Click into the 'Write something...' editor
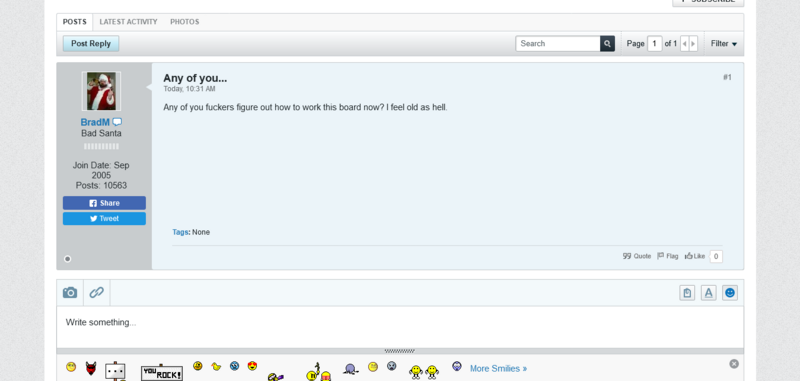Viewport: 800px width, 381px height. (400, 327)
